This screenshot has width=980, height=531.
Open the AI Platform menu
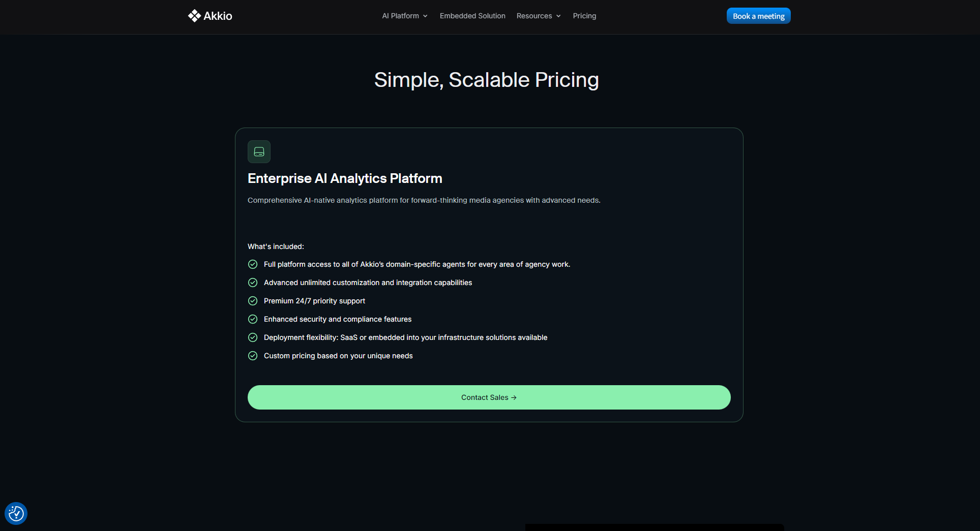click(x=401, y=16)
